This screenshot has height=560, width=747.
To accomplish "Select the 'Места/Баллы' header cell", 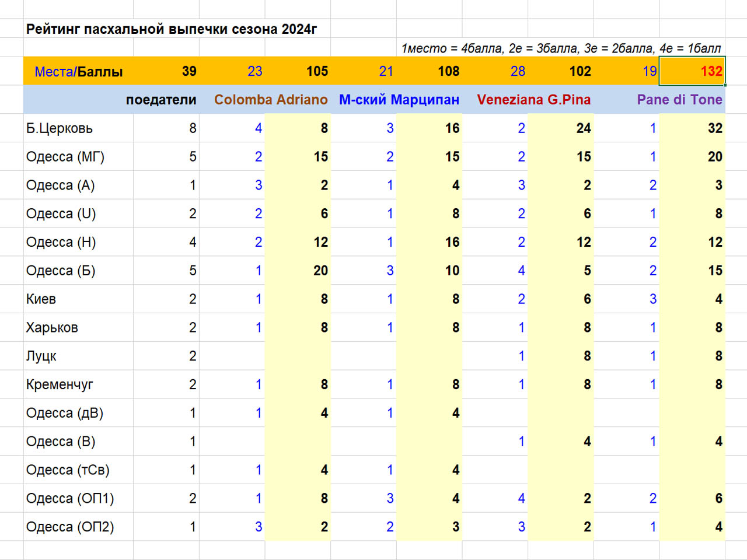I will (x=79, y=72).
